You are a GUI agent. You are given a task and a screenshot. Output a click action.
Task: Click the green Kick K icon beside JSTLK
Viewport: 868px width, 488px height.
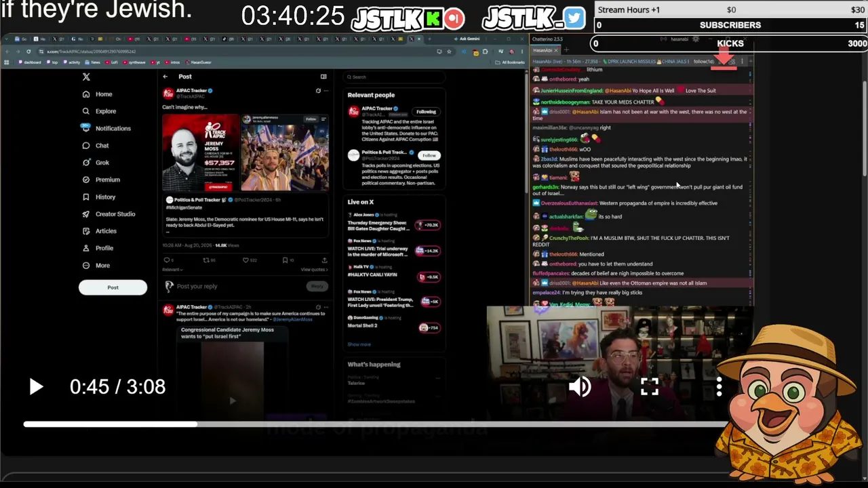point(433,19)
